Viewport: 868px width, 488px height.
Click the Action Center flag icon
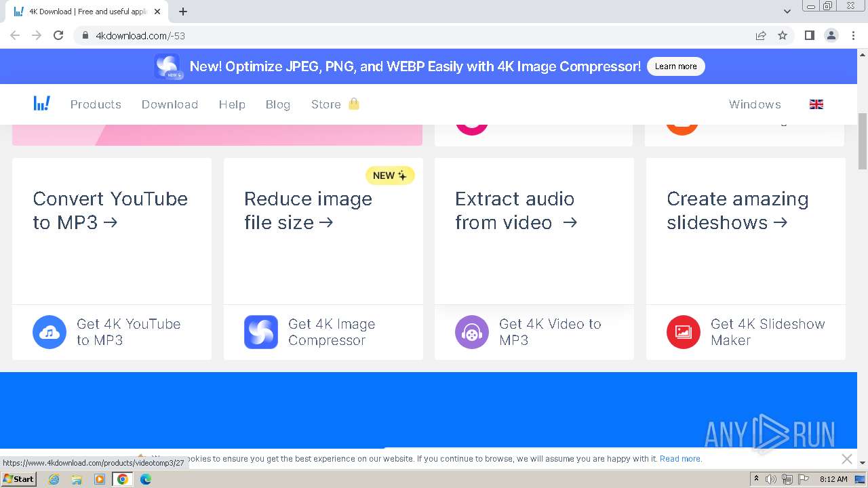[x=802, y=479]
